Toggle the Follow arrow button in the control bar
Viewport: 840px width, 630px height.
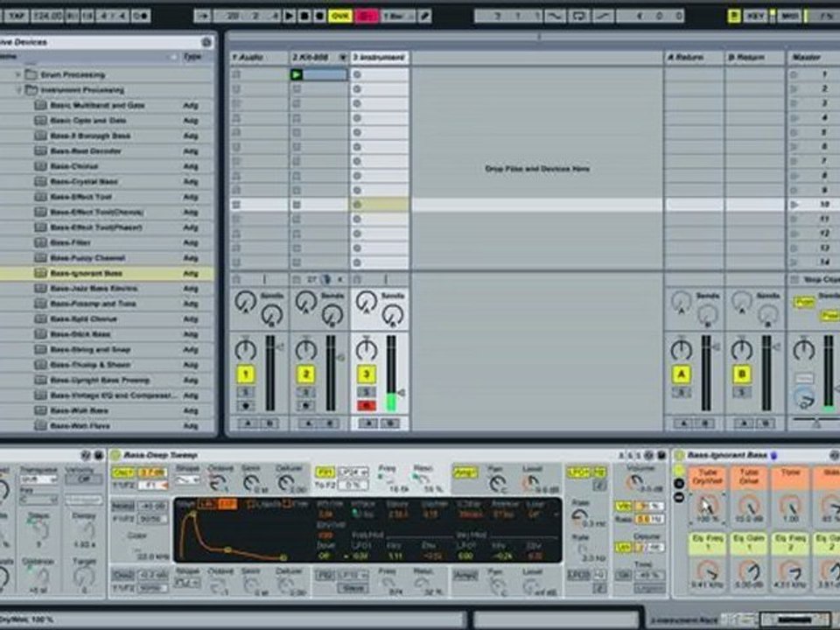[x=202, y=16]
